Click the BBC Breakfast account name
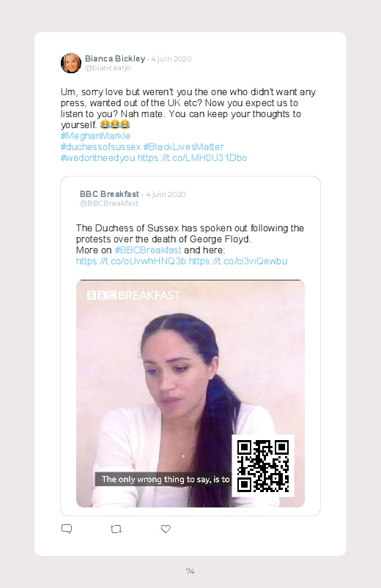Screen dimensions: 381x588 point(109,194)
